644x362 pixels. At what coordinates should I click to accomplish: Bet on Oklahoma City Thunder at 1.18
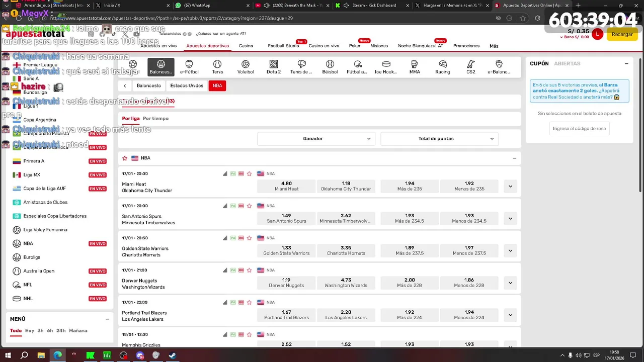pyautogui.click(x=346, y=187)
